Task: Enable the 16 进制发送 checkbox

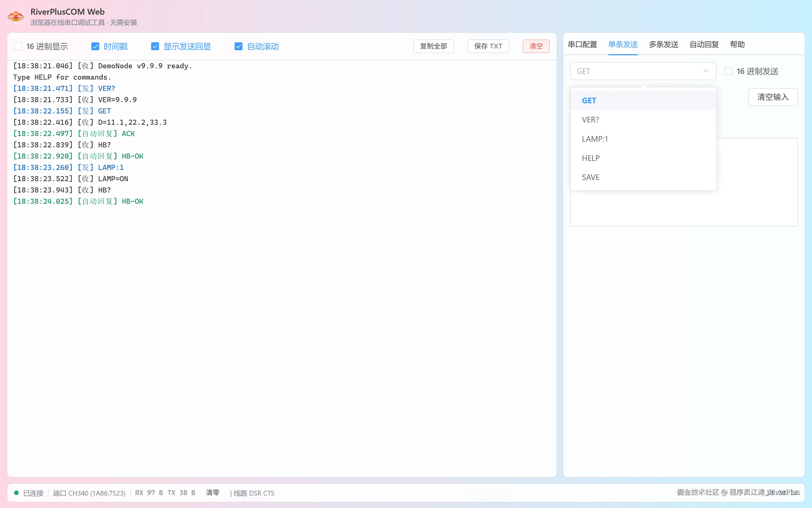Action: (x=729, y=71)
